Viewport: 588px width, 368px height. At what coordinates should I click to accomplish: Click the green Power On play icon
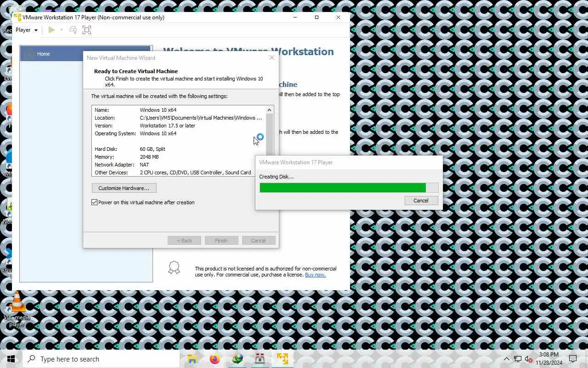(51, 30)
